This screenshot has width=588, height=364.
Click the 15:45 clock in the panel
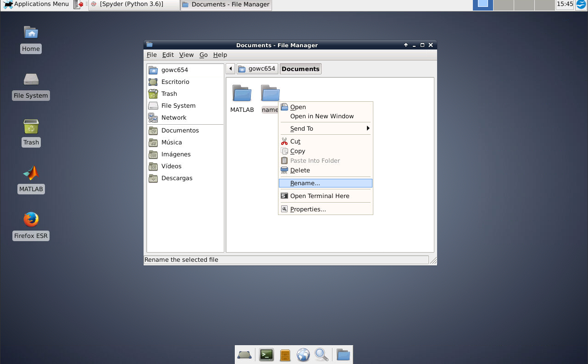(x=565, y=5)
